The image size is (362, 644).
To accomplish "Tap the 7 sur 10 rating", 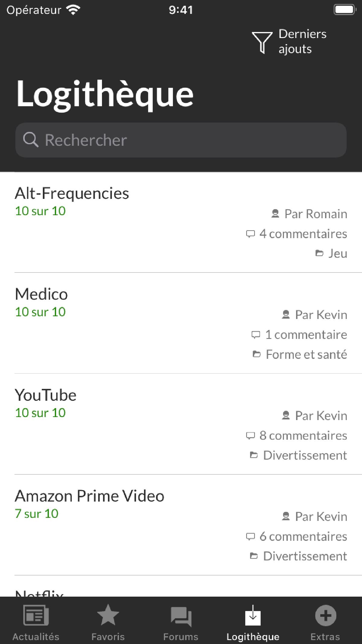I will tap(37, 514).
